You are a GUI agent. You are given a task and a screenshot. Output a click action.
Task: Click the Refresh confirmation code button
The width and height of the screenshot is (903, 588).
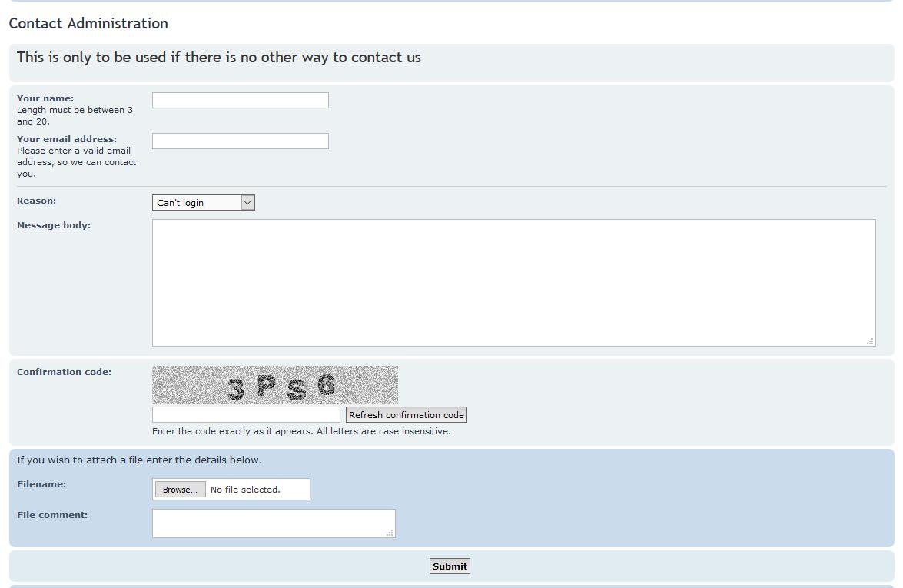click(406, 414)
